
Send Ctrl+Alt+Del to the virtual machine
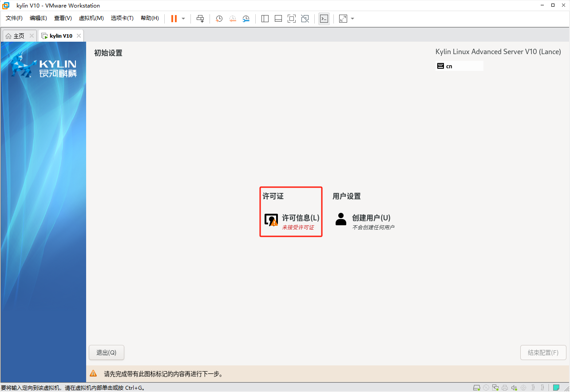coord(200,19)
